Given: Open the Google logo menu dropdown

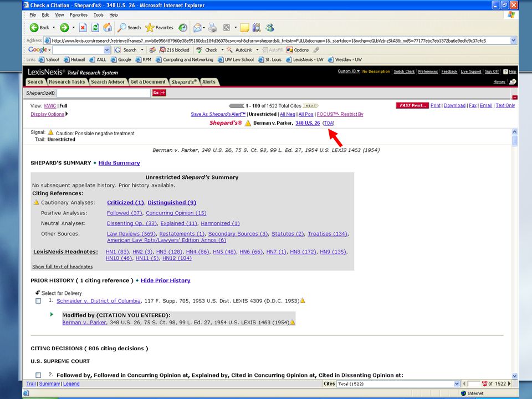Looking at the screenshot, I should (49, 50).
